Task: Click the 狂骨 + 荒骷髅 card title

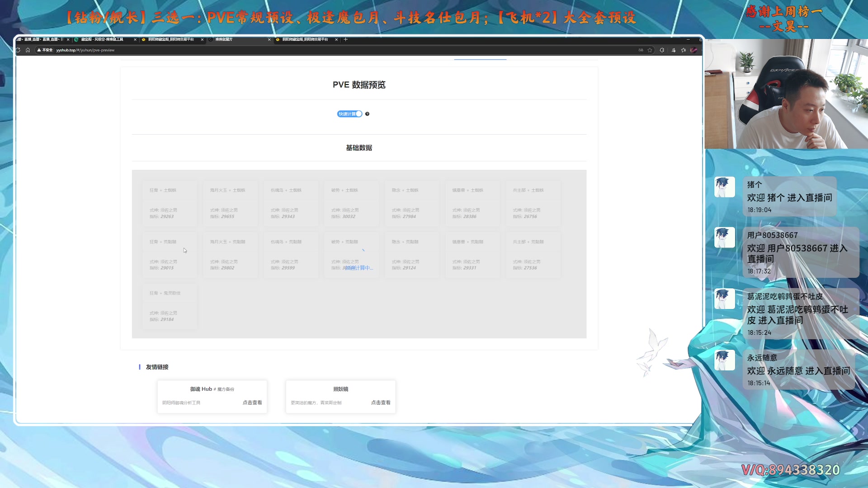Action: point(163,242)
